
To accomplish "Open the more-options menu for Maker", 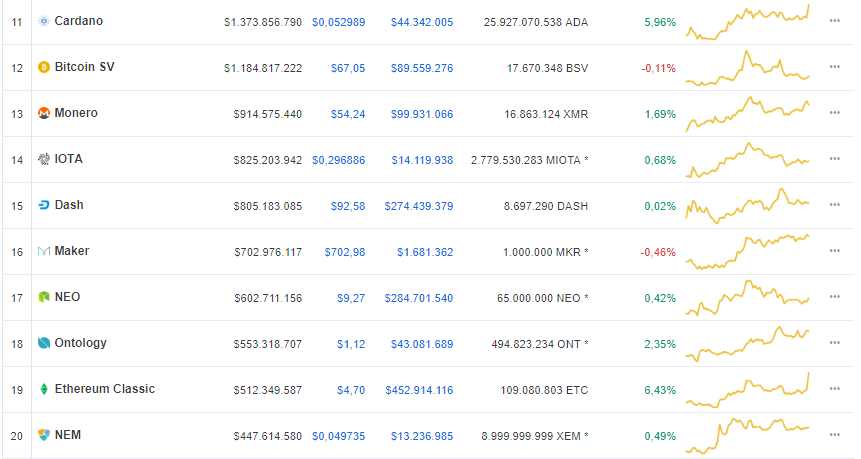I will (835, 251).
